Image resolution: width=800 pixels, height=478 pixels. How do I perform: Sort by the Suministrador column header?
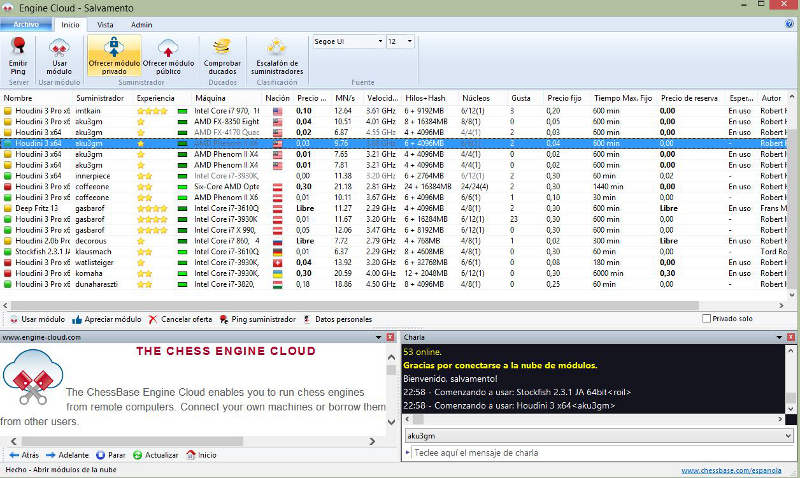pos(103,98)
